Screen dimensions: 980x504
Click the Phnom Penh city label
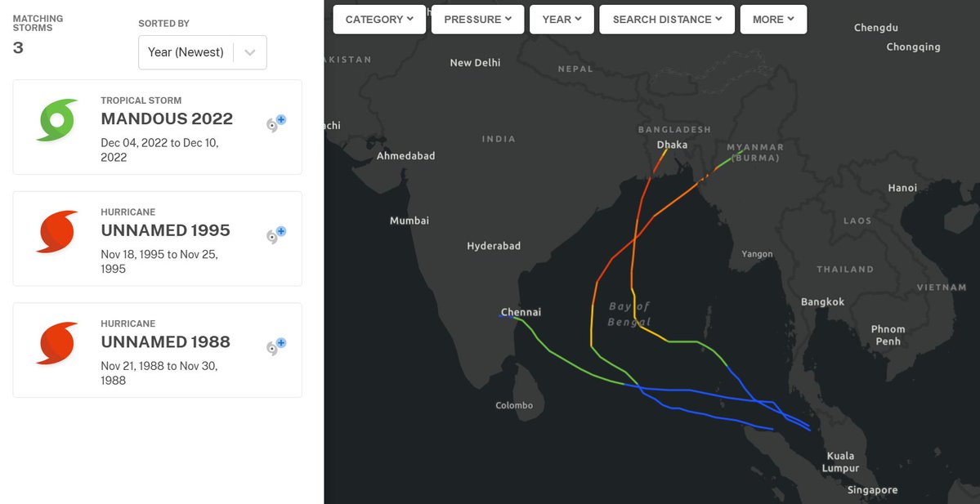coord(888,336)
